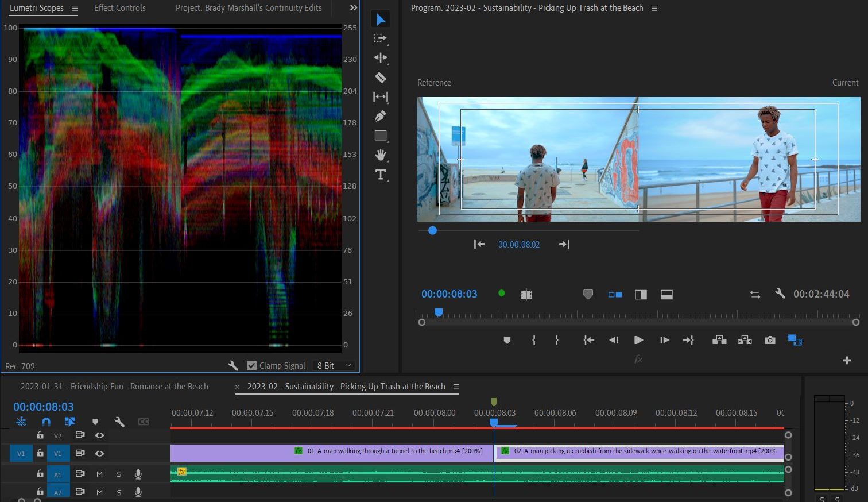
Task: Switch to the Hand tool
Action: (381, 155)
